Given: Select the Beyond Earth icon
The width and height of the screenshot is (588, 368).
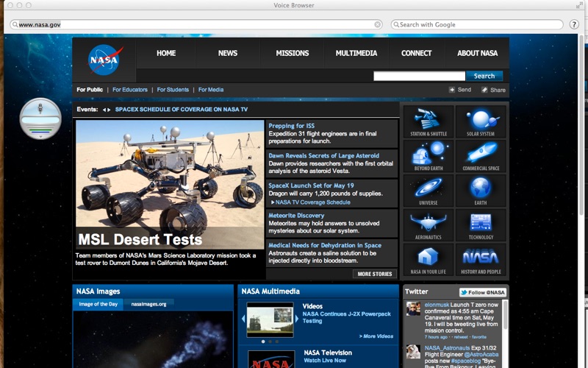Looking at the screenshot, I should tap(429, 156).
